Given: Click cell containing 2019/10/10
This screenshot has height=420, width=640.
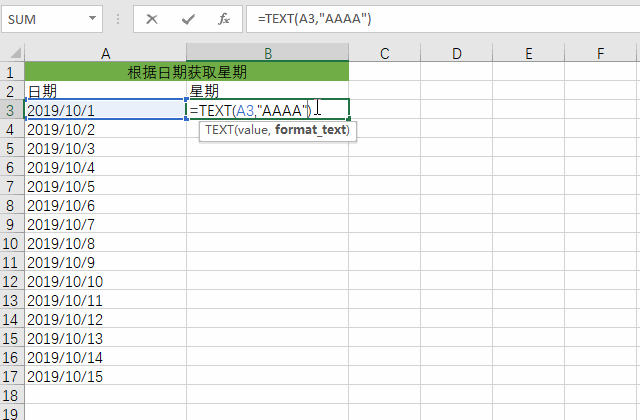Looking at the screenshot, I should [x=105, y=281].
